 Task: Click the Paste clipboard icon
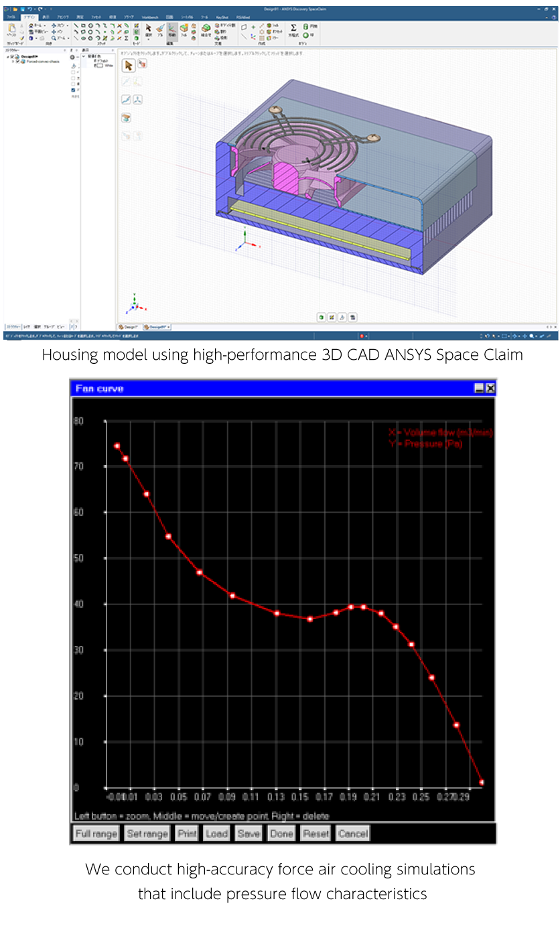point(12,29)
